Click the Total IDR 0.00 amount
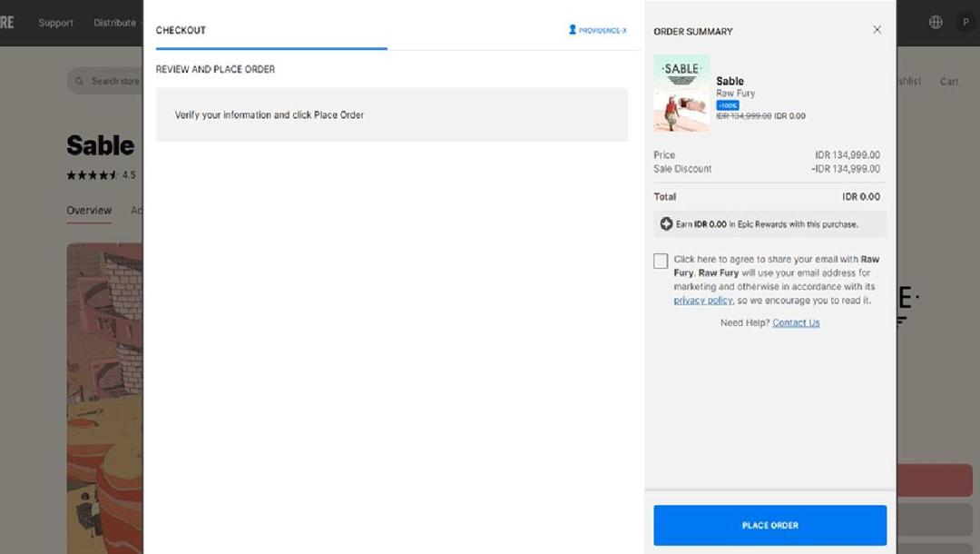980x554 pixels. 860,196
